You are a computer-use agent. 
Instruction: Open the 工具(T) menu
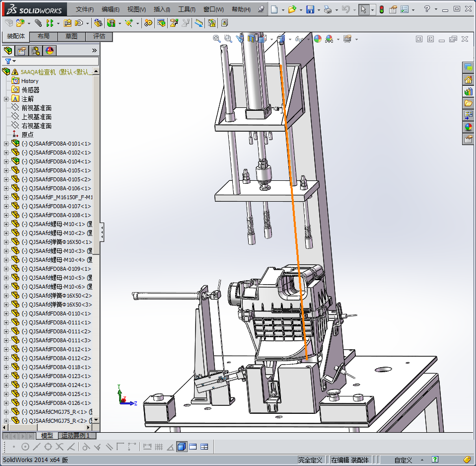(187, 9)
